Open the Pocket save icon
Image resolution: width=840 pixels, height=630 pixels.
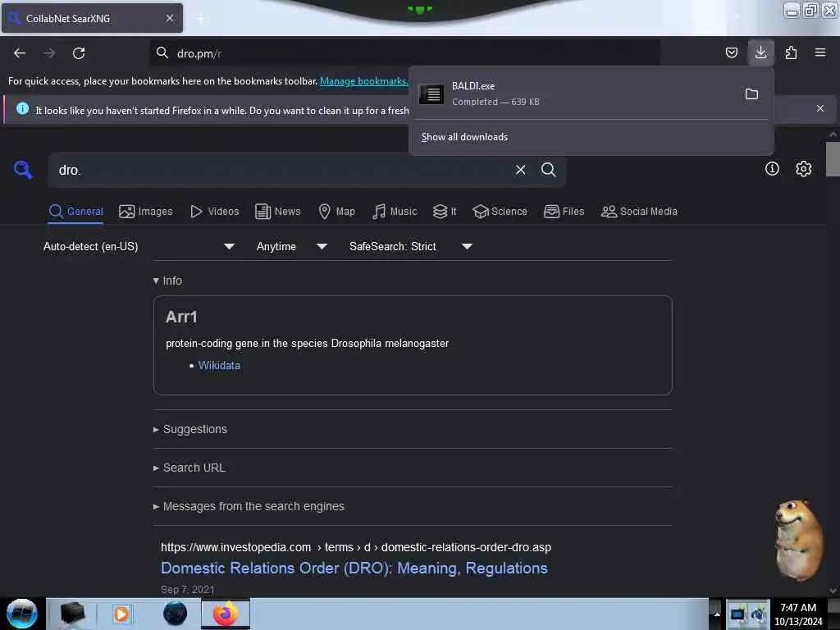click(x=731, y=52)
